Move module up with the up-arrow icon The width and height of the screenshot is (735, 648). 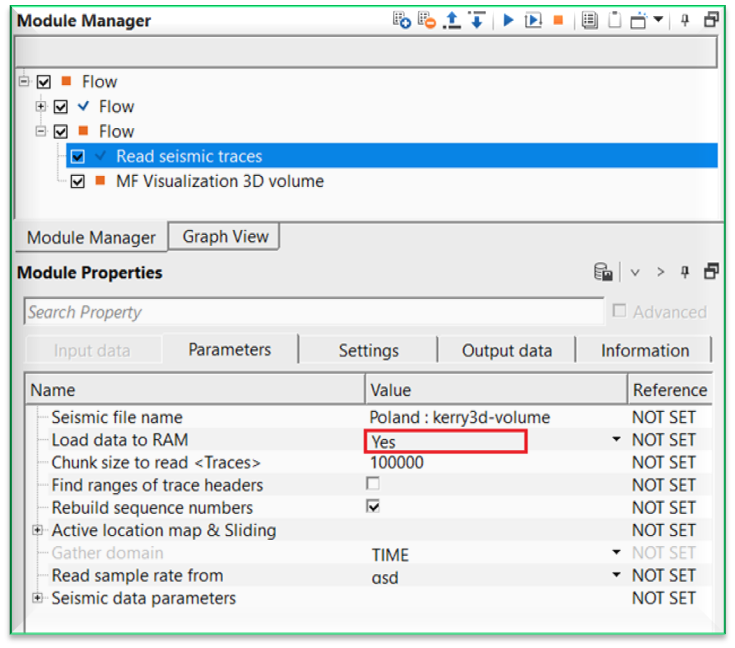(452, 20)
